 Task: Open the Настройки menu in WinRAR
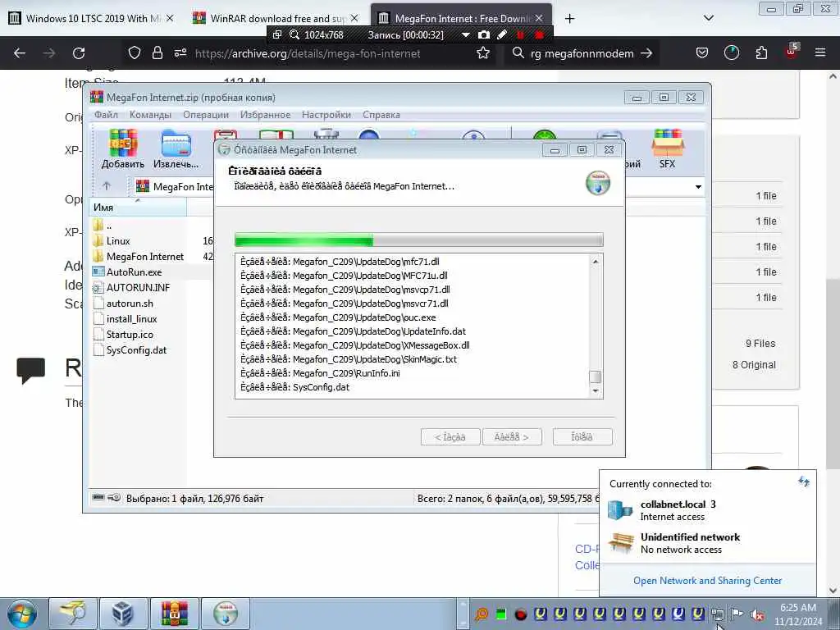pos(326,115)
